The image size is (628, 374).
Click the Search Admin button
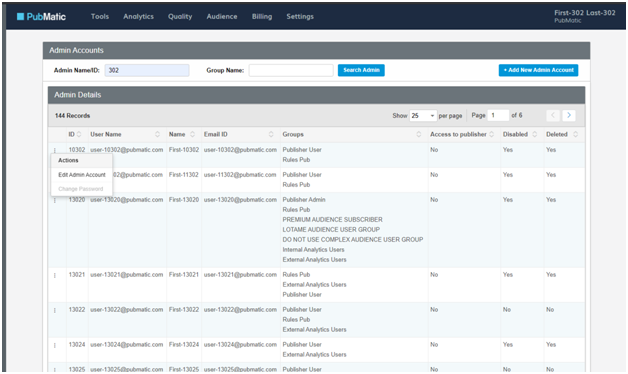[361, 70]
